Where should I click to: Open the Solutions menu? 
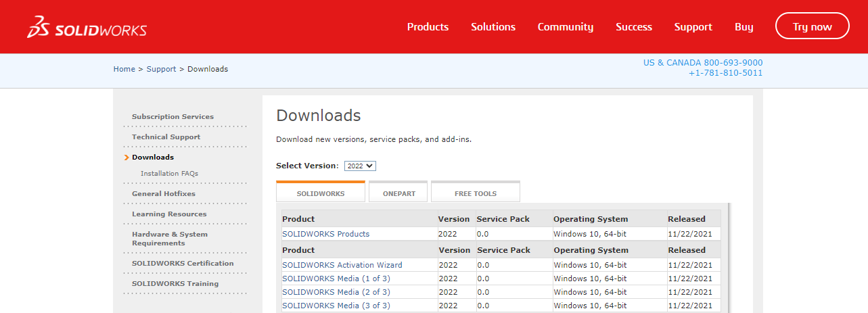click(493, 27)
